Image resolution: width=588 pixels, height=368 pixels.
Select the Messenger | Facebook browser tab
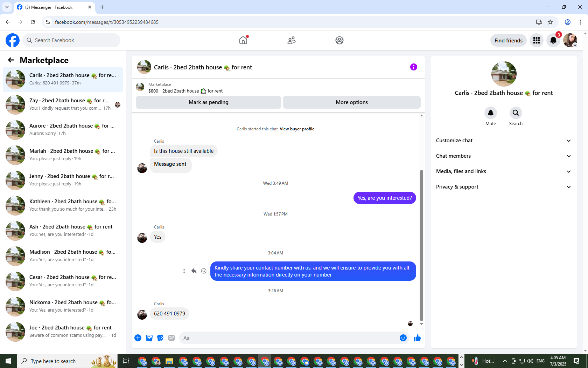pos(54,7)
